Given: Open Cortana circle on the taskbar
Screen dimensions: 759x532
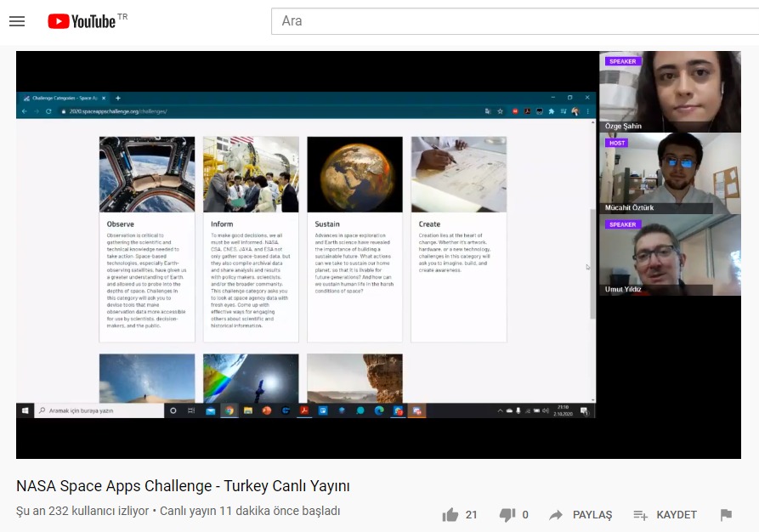Looking at the screenshot, I should [x=173, y=410].
